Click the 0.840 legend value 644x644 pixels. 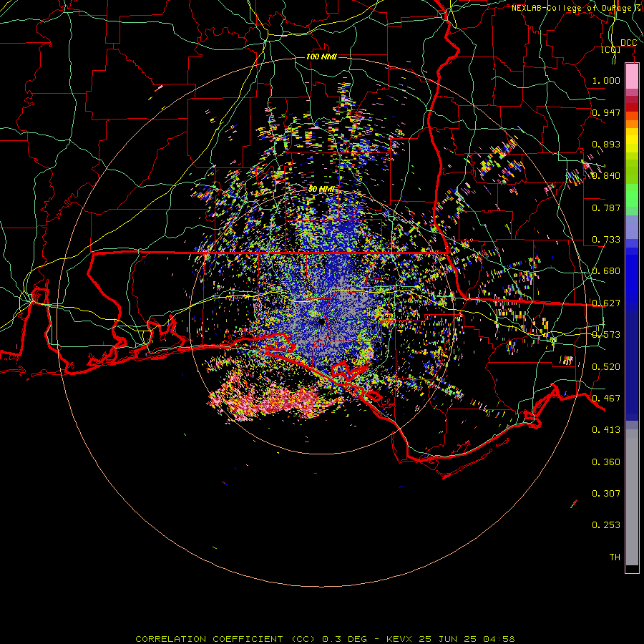pyautogui.click(x=606, y=176)
